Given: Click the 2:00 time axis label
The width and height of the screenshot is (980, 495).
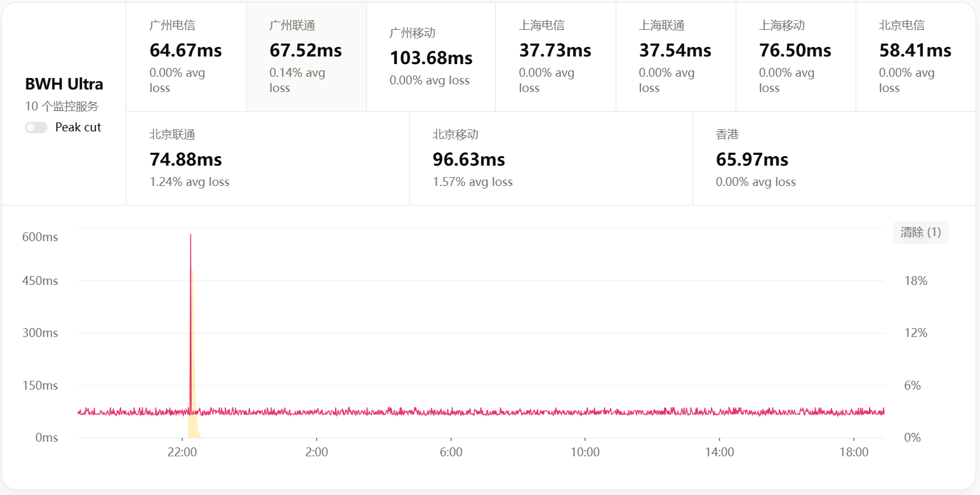Looking at the screenshot, I should click(x=317, y=452).
